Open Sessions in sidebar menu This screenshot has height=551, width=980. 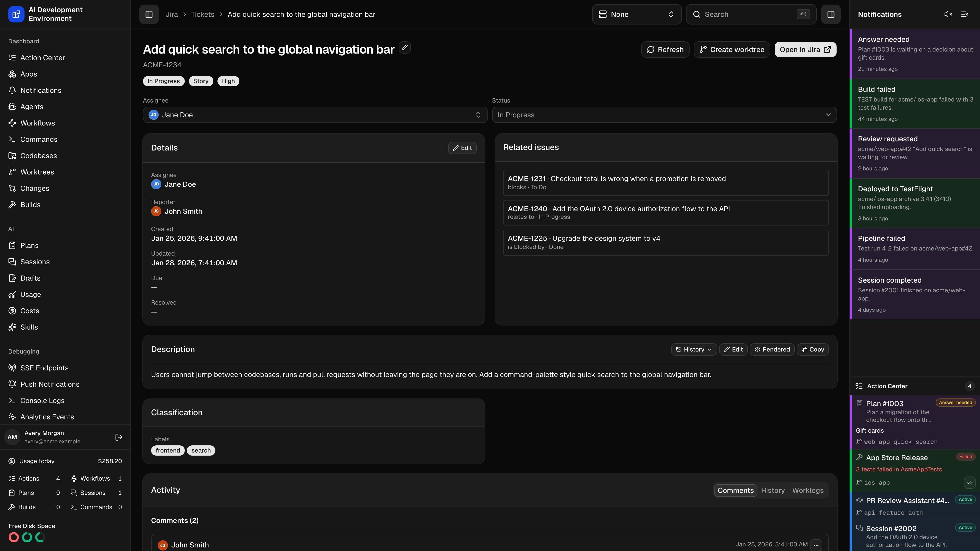pyautogui.click(x=65, y=262)
